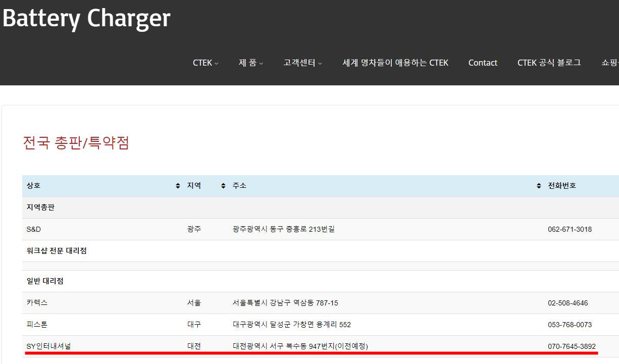Click the 지역총판 group row
The image size is (619, 364).
click(321, 207)
